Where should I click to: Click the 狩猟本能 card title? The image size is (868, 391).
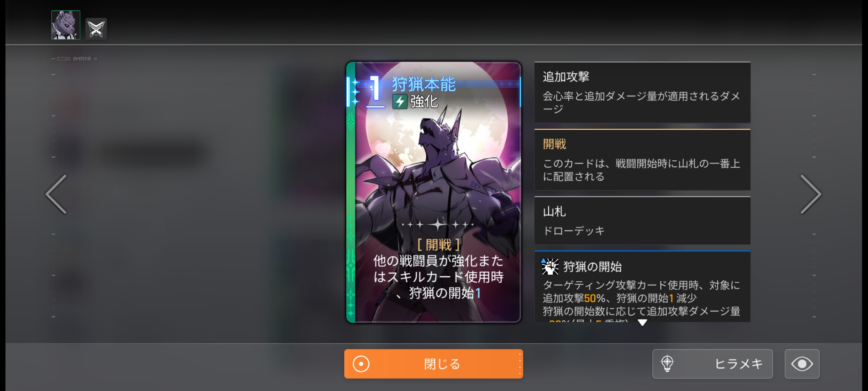423,84
